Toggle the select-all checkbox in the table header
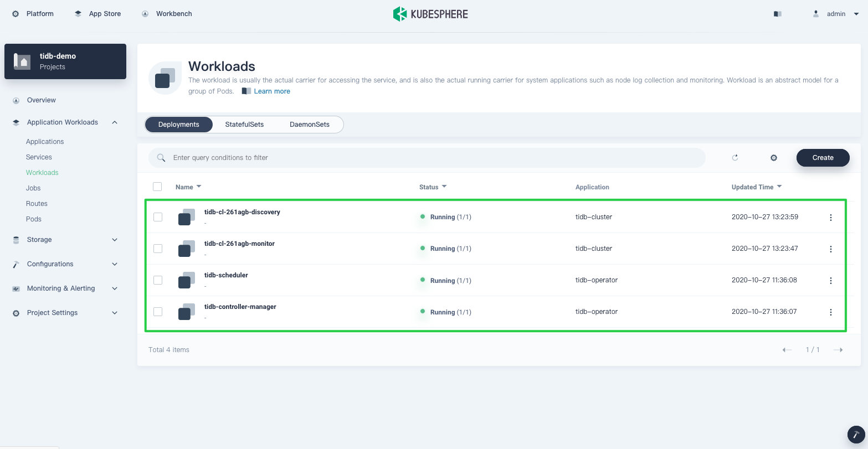868x449 pixels. pyautogui.click(x=157, y=187)
